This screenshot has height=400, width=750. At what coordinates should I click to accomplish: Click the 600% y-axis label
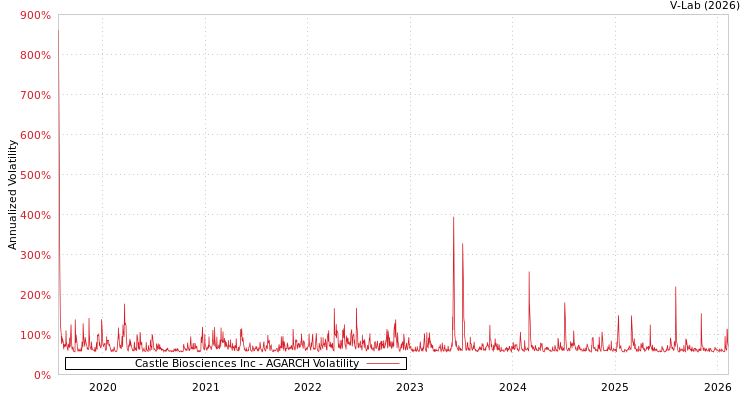click(x=35, y=135)
